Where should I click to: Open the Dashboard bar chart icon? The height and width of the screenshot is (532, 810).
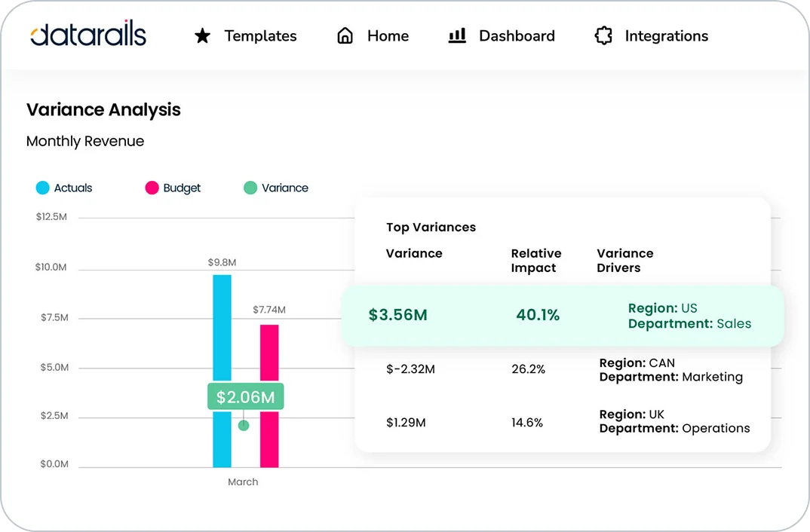457,35
